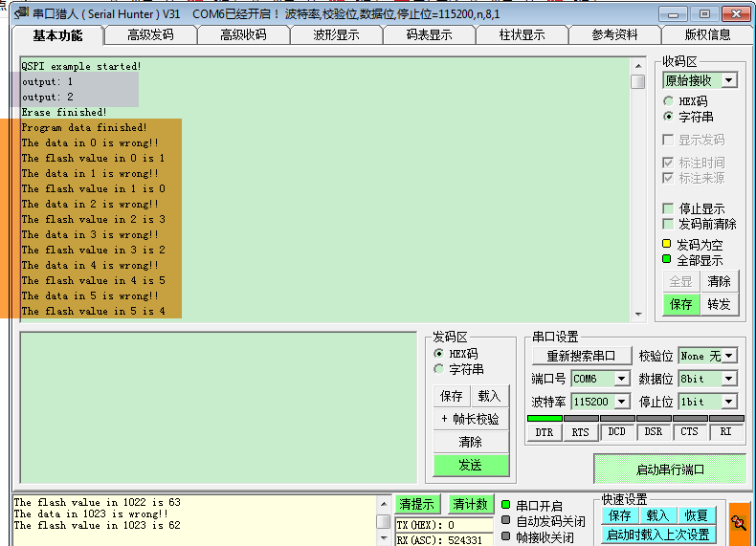
Task: Click the 启动时载入上次设置 button
Action: click(x=658, y=535)
